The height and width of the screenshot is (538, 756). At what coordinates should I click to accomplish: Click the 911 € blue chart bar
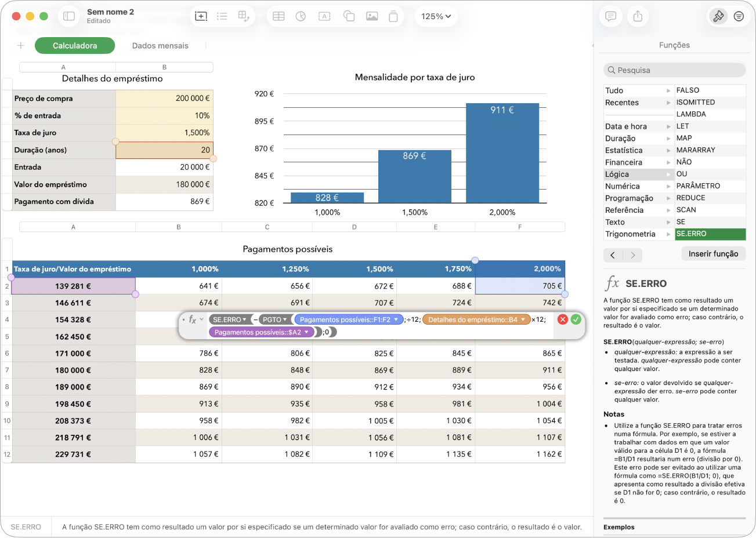[502, 153]
